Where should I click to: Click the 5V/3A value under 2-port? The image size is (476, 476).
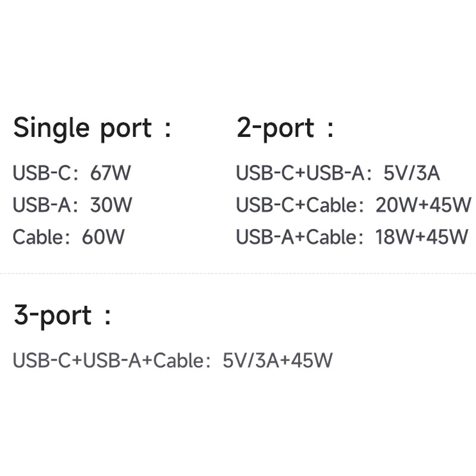[412, 173]
